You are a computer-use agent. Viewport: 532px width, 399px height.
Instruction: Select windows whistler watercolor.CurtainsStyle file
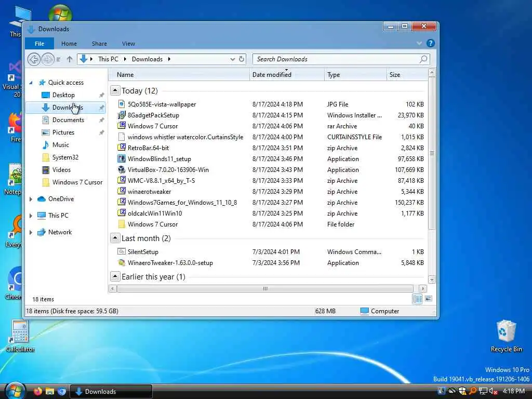click(185, 137)
